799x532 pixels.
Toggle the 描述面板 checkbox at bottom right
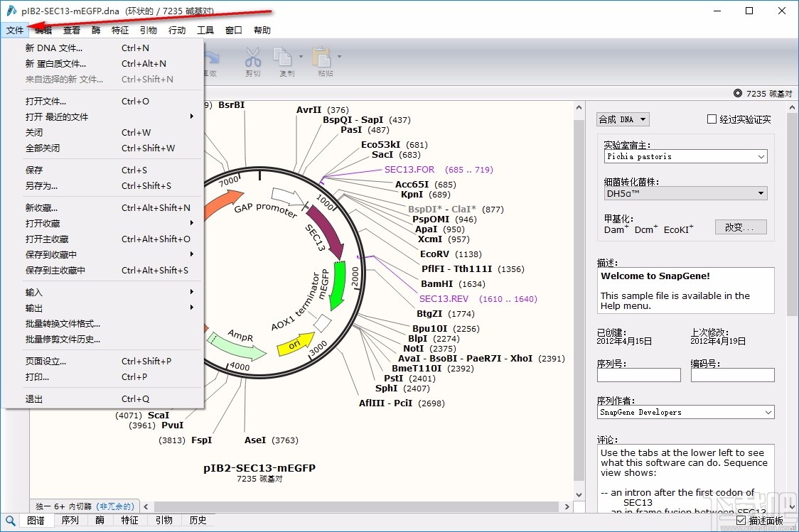(x=741, y=520)
